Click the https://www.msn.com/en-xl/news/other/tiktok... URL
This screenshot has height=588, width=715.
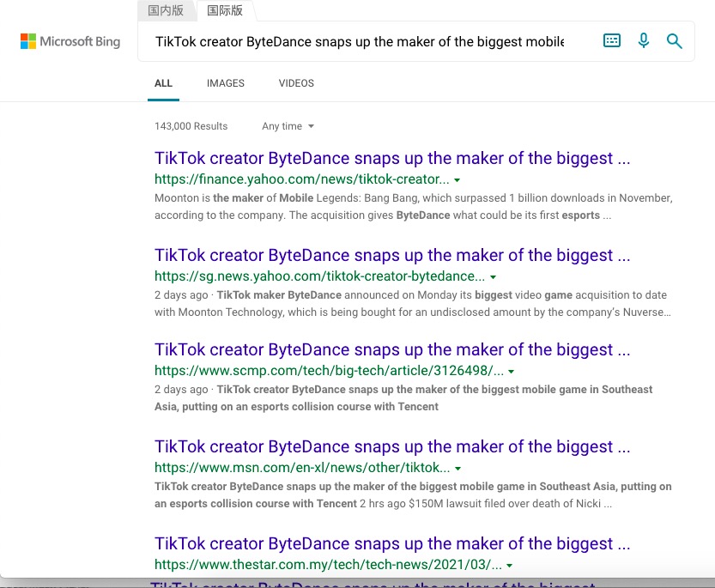tap(302, 468)
